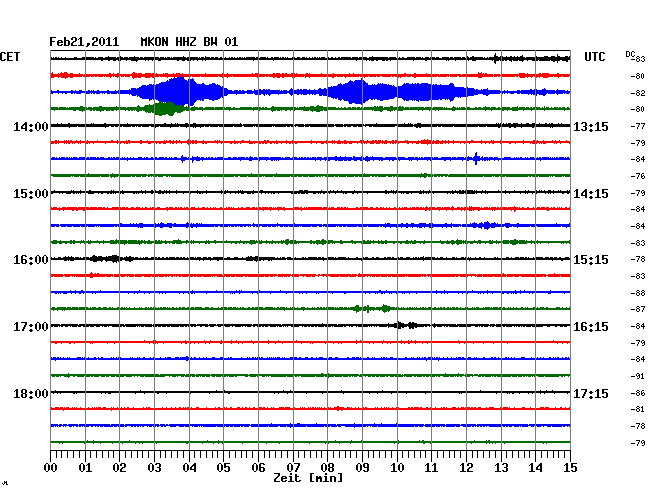Click minute 09 on the time axis
Viewport: 650px width, 494px height.
362,468
